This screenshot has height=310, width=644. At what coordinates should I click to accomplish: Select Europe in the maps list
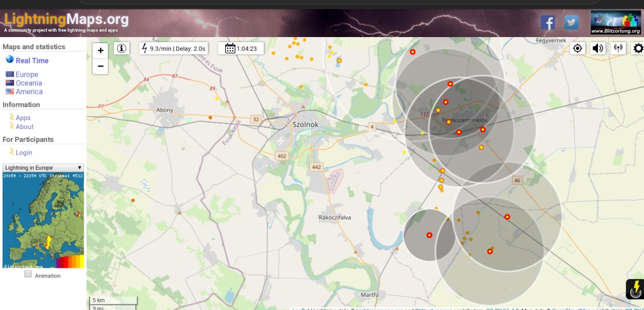[26, 74]
